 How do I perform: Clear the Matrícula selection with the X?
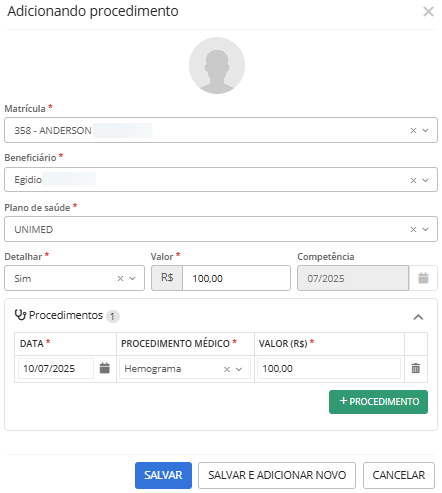(x=413, y=130)
